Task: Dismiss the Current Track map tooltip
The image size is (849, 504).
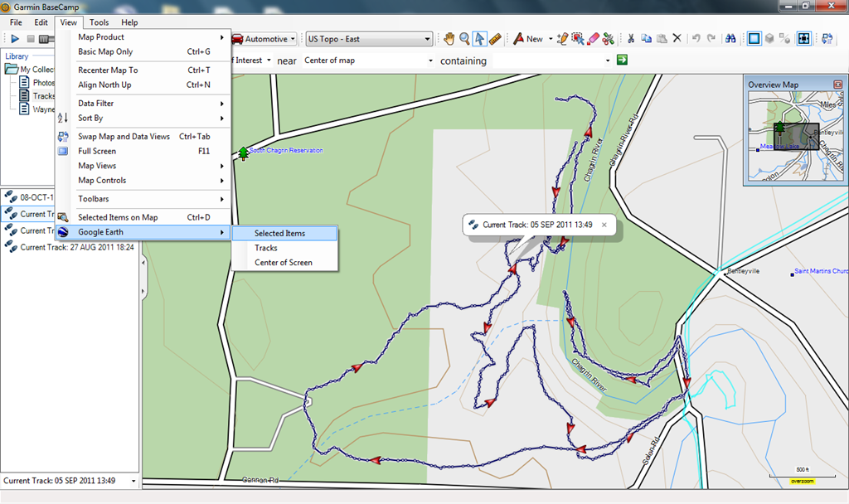Action: click(x=604, y=225)
